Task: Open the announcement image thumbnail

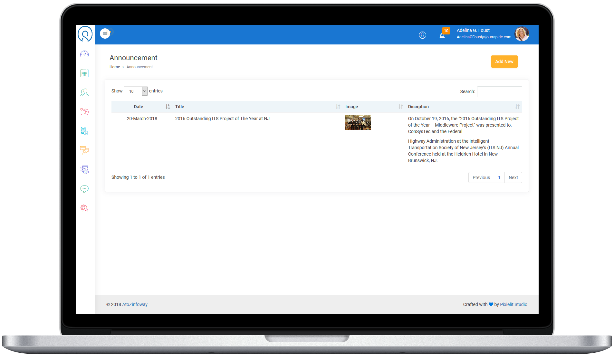Action: coord(358,123)
